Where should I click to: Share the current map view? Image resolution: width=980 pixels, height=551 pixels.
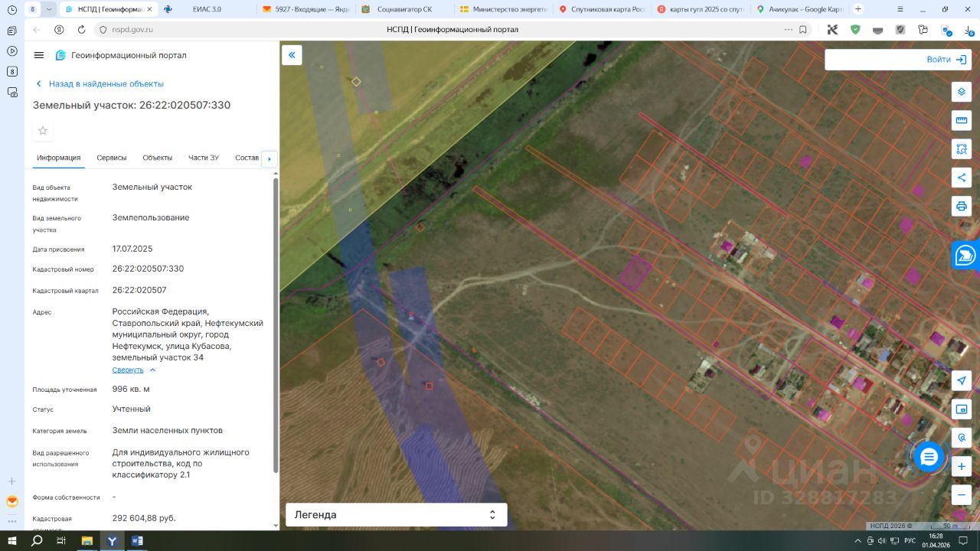coord(962,178)
